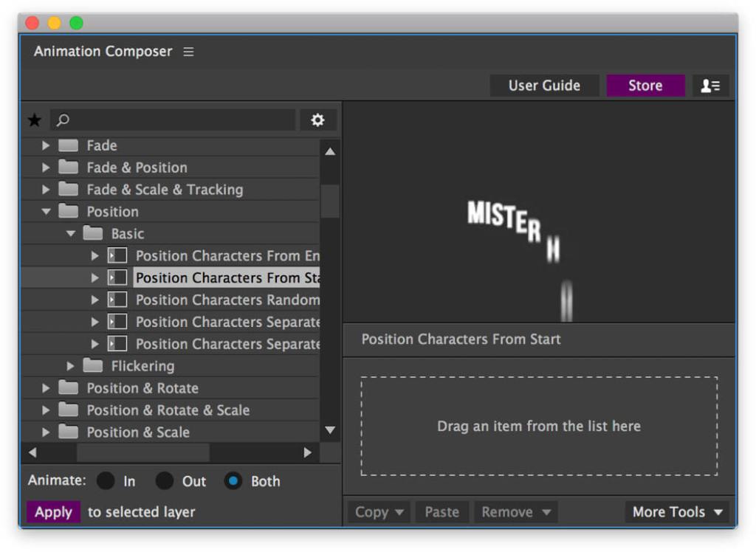The height and width of the screenshot is (552, 756).
Task: Click the Position & Scale folder icon
Action: pyautogui.click(x=68, y=432)
